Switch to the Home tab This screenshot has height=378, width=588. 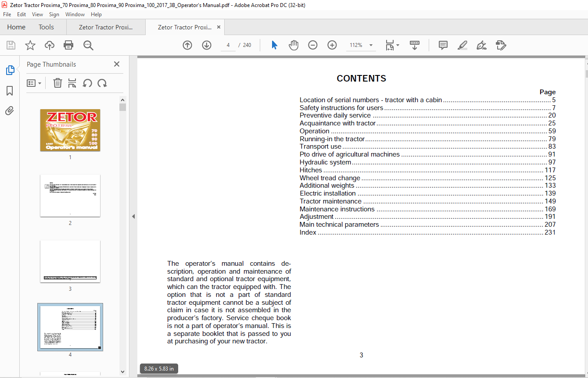16,27
